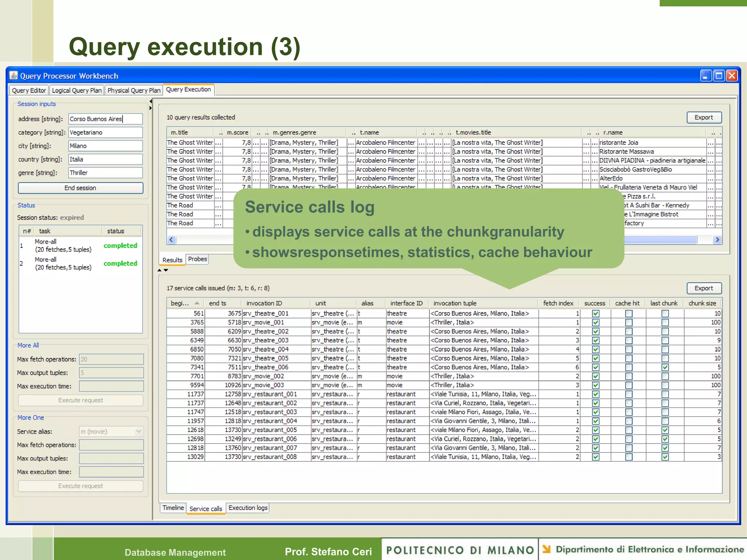Click the address input field
Screen dimensions: 747x560
click(x=105, y=119)
